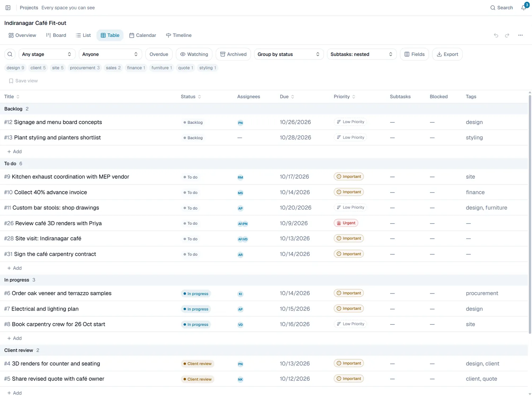Switch to the Overview tab

coord(22,35)
